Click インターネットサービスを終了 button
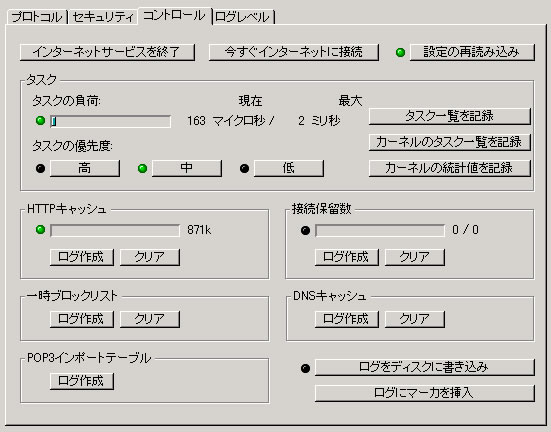Screen dimensions: 551x432 click(107, 52)
